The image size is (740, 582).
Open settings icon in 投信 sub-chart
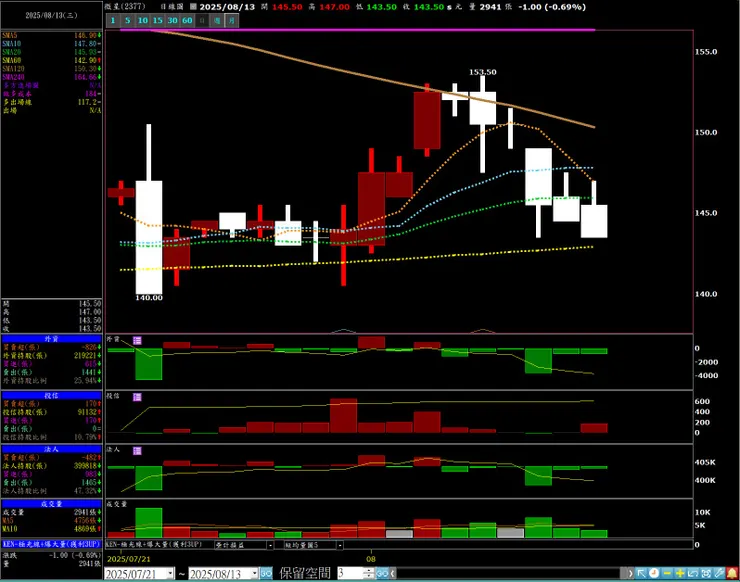(x=137, y=396)
